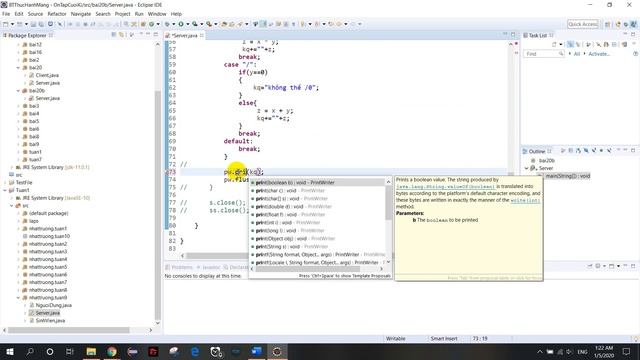Screen dimensions: 640x360
Task: Click the green Run button in toolbar
Action: tap(180, 24)
